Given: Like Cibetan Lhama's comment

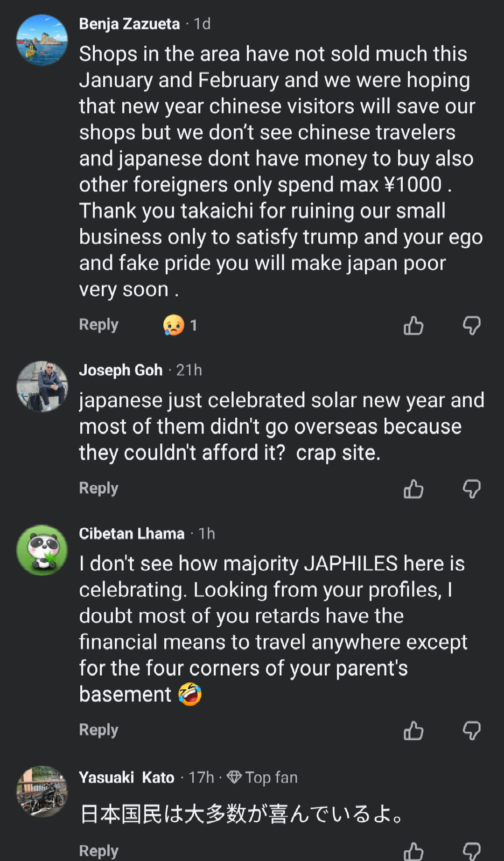Looking at the screenshot, I should click(x=413, y=730).
